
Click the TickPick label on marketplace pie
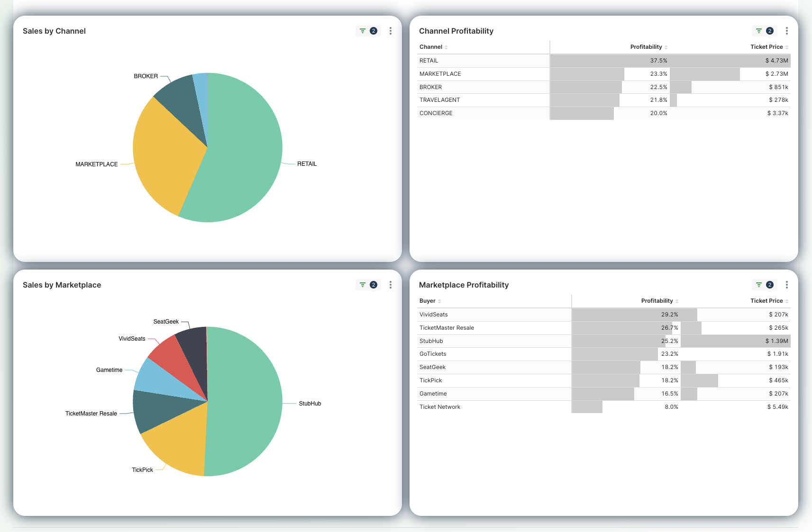coord(142,470)
